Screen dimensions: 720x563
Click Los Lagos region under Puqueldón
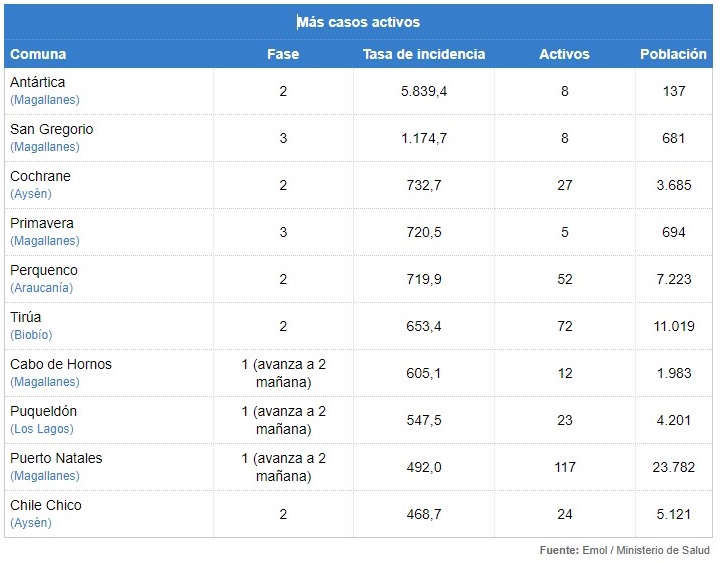42,429
